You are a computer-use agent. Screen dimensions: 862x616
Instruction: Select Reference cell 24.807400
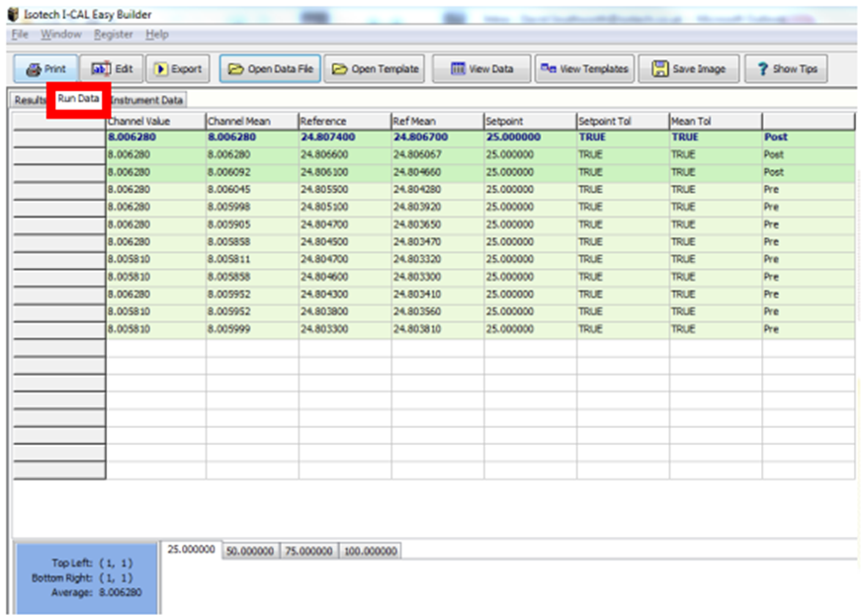345,137
